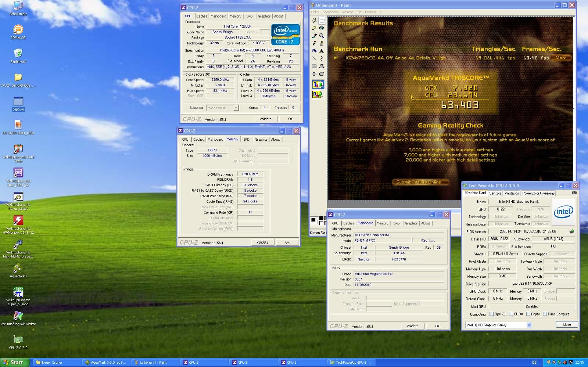Open the HWMonitor shortcut on desktop
The width and height of the screenshot is (588, 367).
[x=18, y=224]
